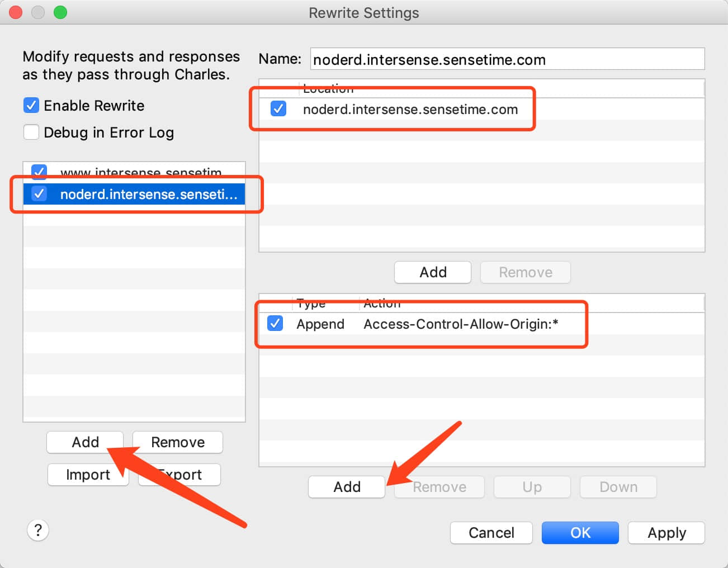Select the www.intersense.sensetim rule set entry
The width and height of the screenshot is (728, 568).
(x=141, y=173)
